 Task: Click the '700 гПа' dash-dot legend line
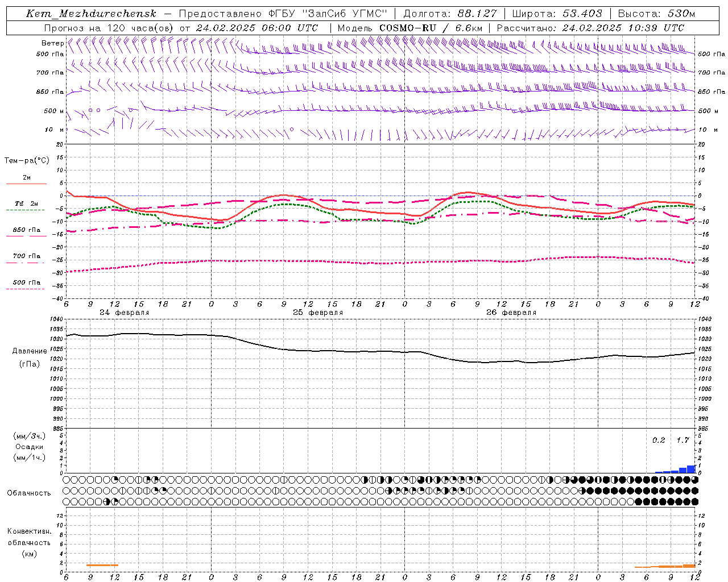(25, 263)
